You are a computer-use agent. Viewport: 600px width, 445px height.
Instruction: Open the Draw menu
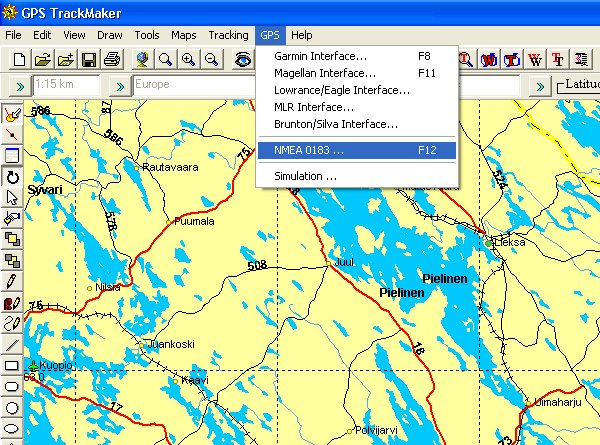point(110,35)
